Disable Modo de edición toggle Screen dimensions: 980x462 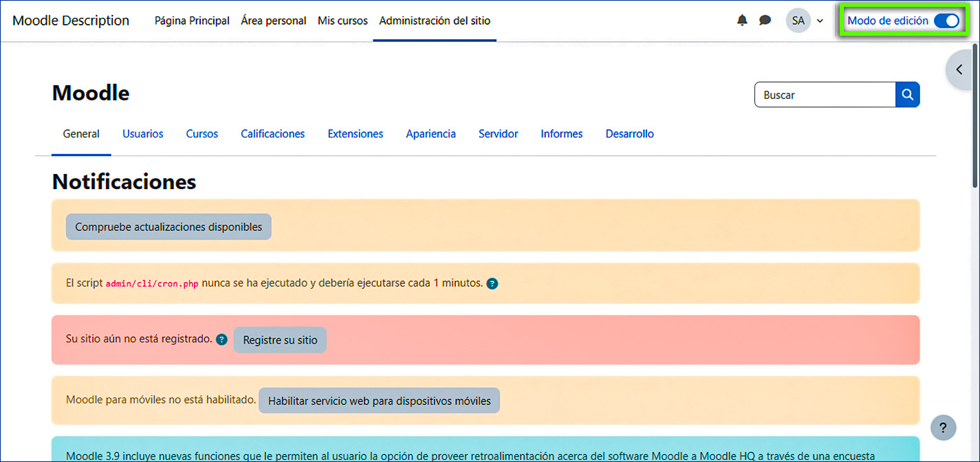coord(947,21)
